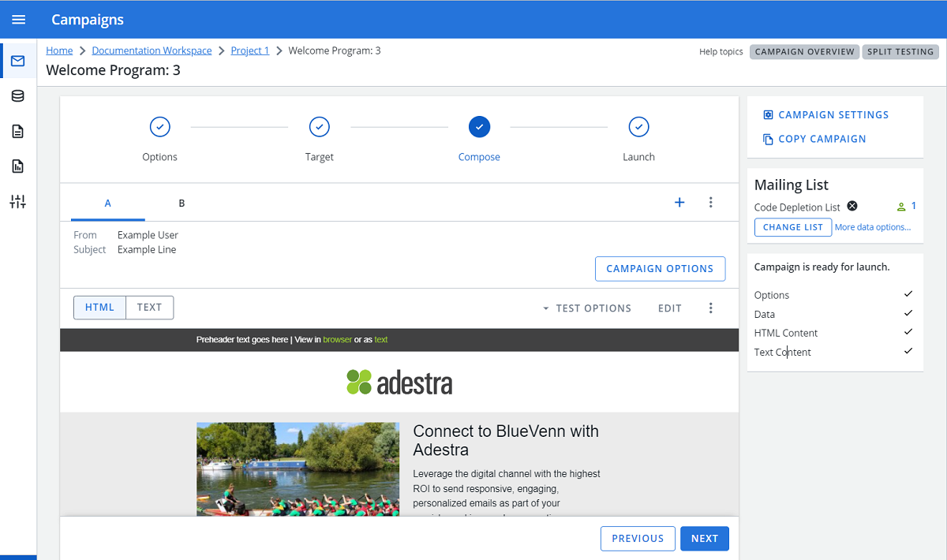
Task: Switch to variant B tab
Action: [182, 203]
